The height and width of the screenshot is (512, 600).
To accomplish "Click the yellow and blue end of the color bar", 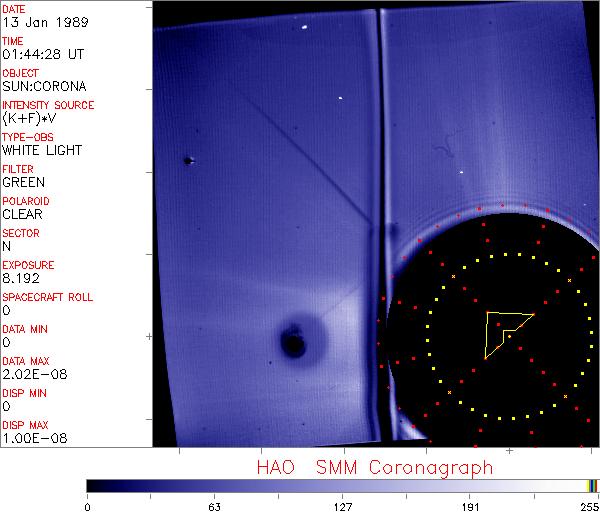I will 593,485.
